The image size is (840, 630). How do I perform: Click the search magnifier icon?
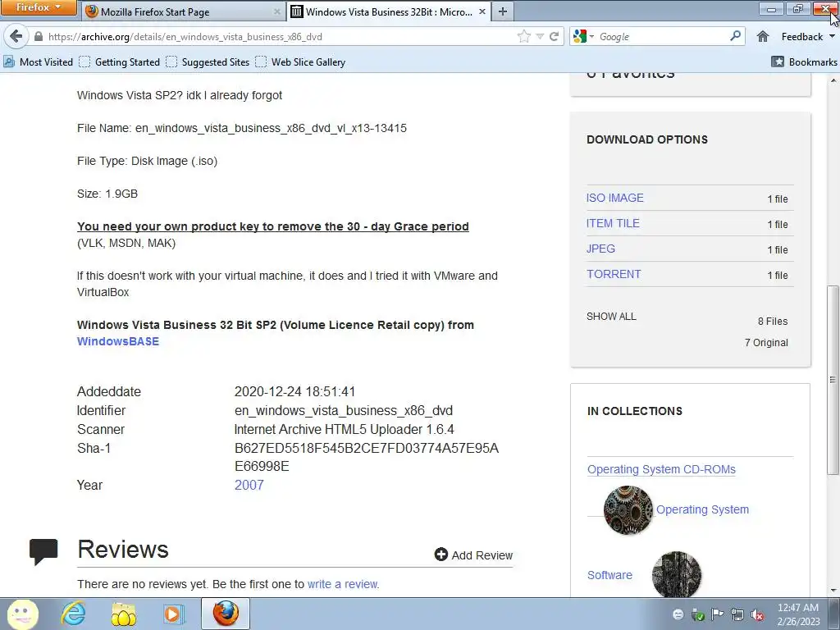[x=735, y=36]
